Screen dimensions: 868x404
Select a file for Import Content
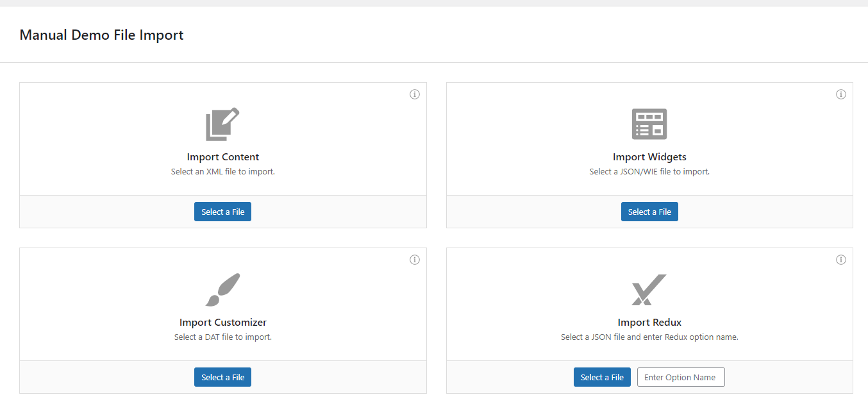click(222, 212)
